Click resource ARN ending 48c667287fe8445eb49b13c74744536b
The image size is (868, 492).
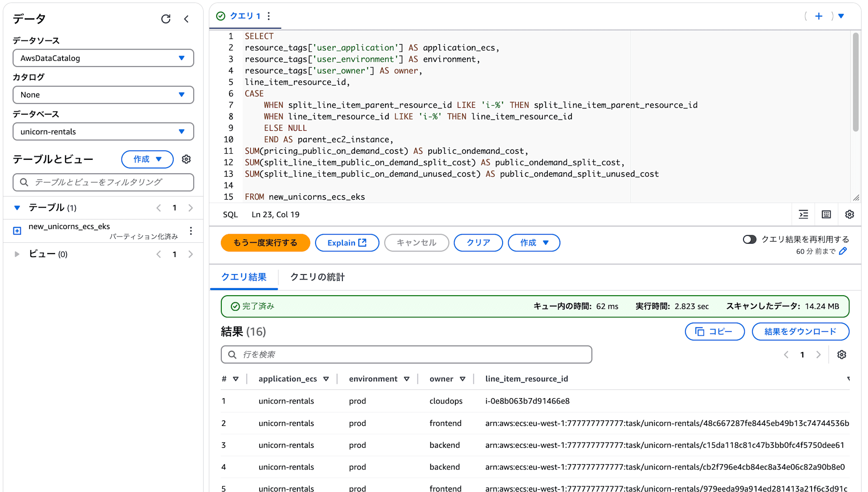point(667,423)
